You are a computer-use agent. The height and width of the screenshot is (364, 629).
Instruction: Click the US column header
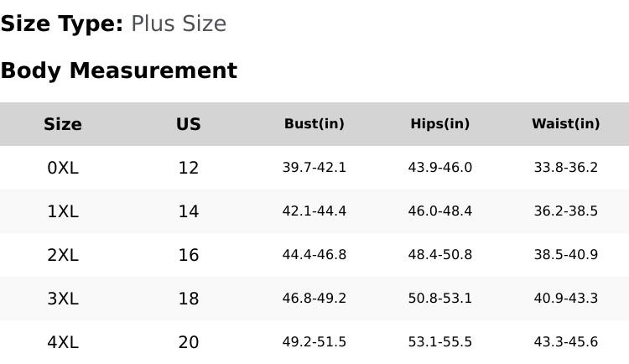coord(189,124)
